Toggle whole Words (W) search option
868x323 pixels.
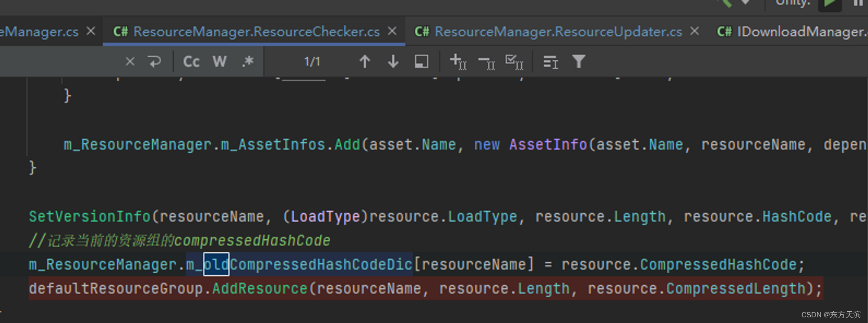(220, 62)
